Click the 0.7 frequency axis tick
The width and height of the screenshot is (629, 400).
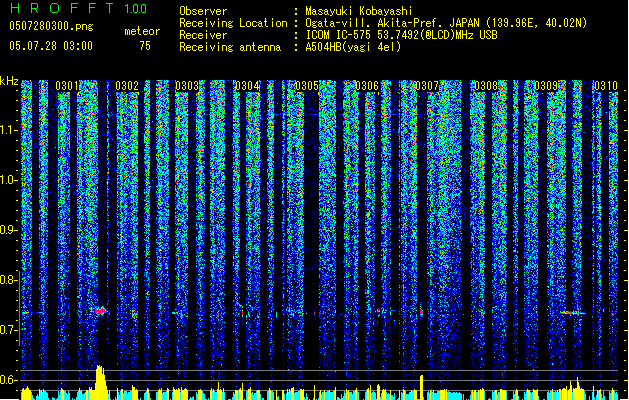click(8, 330)
